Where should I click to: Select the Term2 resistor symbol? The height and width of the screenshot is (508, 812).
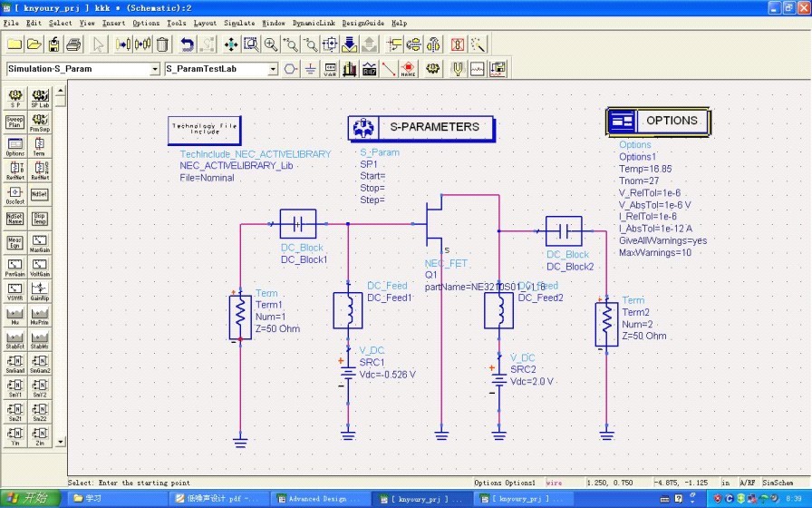coord(606,325)
